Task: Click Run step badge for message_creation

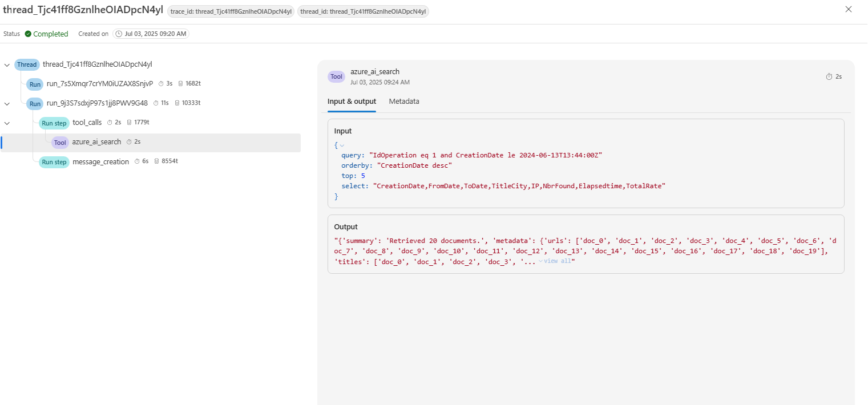Action: click(54, 162)
